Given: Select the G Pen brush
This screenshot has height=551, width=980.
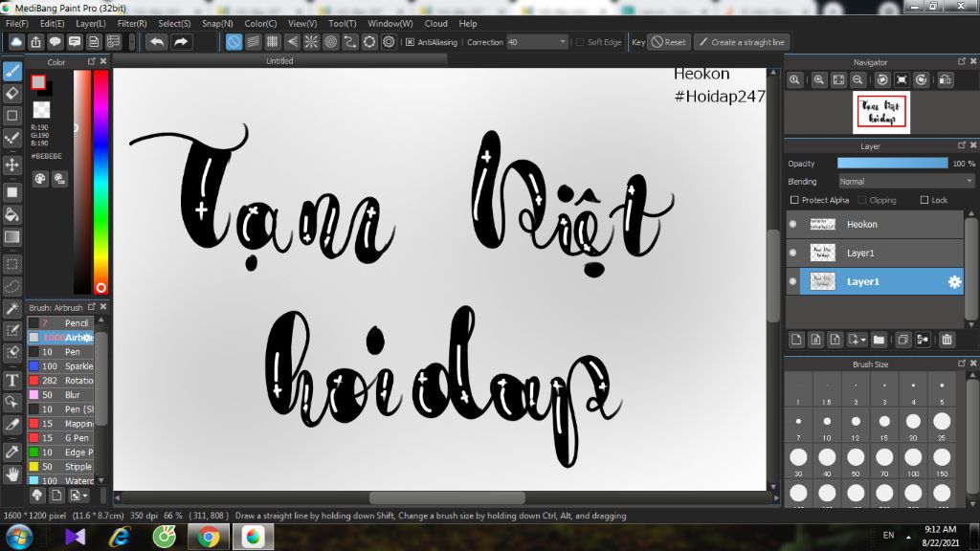Looking at the screenshot, I should point(60,438).
